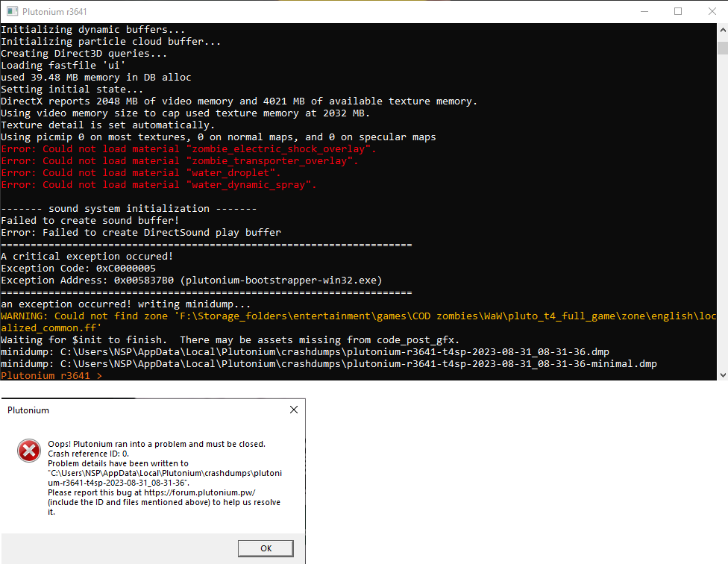Select the "A critical exception occured!" line
The height and width of the screenshot is (564, 728).
coord(87,257)
